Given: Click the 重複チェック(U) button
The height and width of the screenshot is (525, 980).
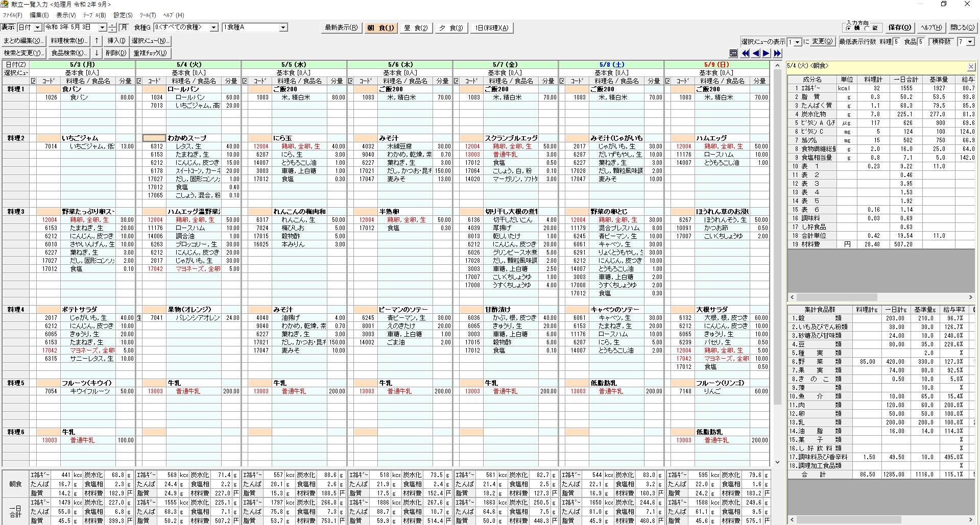Looking at the screenshot, I should pyautogui.click(x=150, y=53).
